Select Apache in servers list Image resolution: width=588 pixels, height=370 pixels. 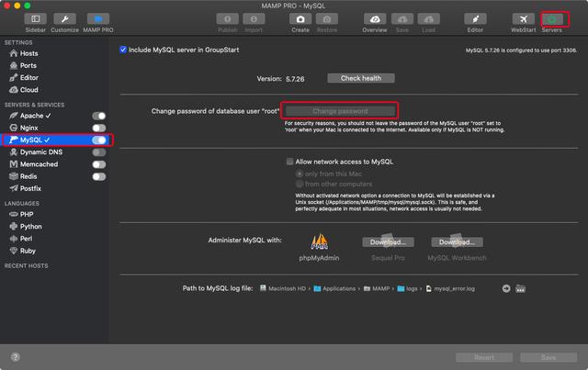[30, 116]
